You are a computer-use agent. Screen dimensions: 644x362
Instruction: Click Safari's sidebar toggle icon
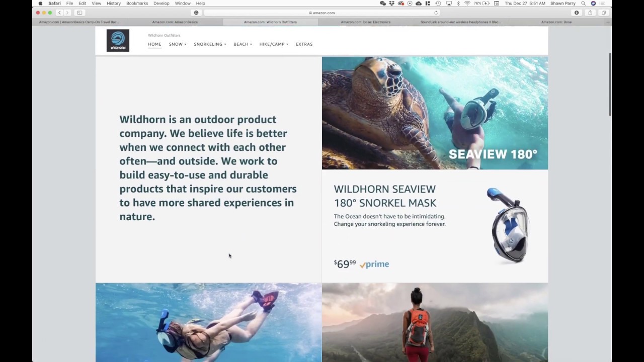point(79,13)
